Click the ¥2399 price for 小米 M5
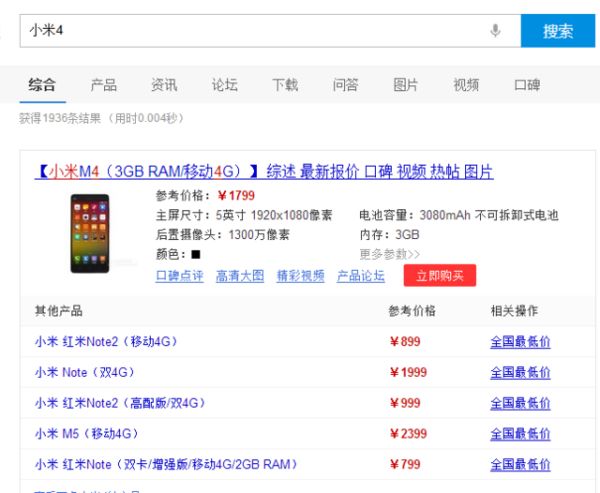The height and width of the screenshot is (493, 600). pyautogui.click(x=408, y=433)
